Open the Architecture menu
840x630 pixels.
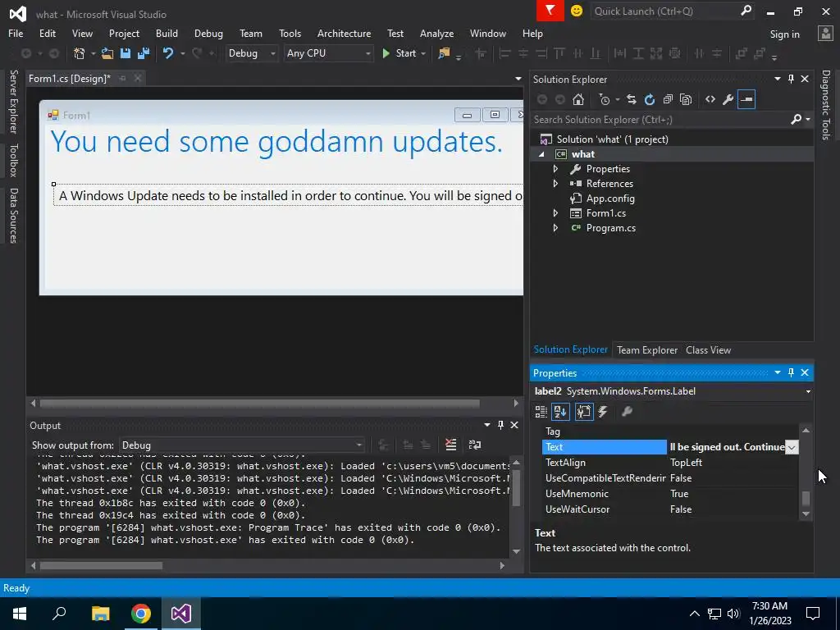coord(344,33)
